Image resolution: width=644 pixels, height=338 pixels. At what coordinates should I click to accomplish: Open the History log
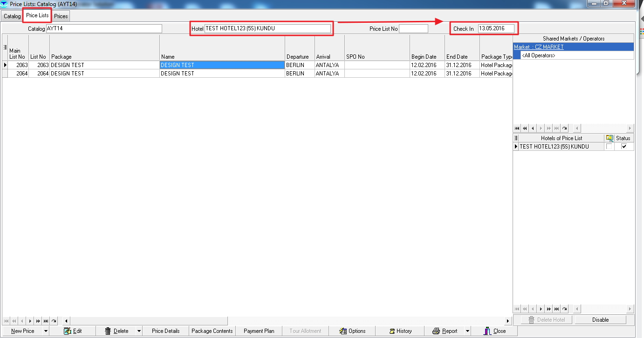400,331
